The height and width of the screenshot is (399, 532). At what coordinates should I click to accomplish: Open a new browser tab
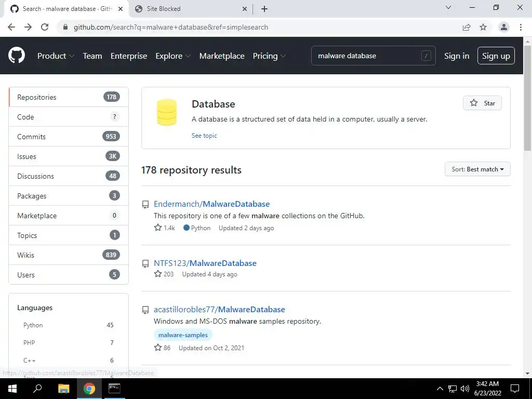(264, 9)
